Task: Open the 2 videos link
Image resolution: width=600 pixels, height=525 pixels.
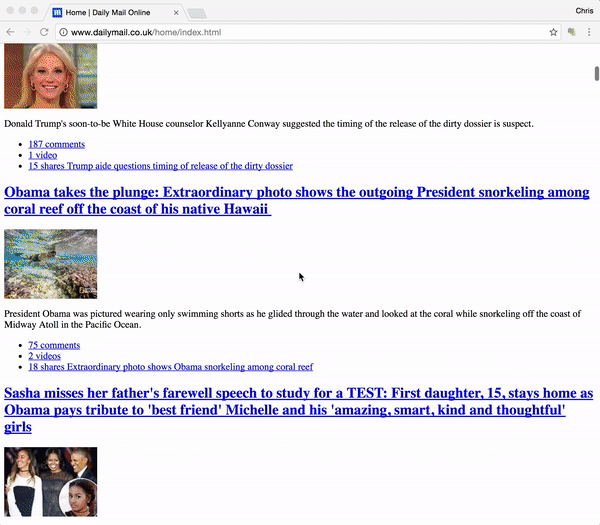Action: point(44,356)
